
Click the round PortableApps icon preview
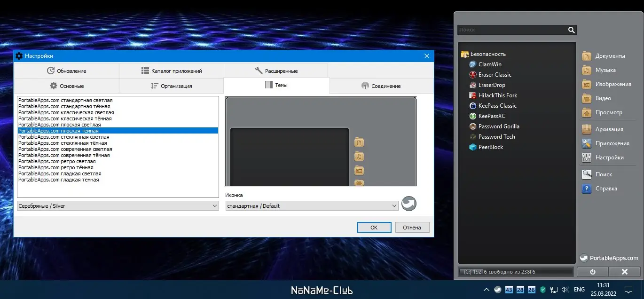click(409, 204)
